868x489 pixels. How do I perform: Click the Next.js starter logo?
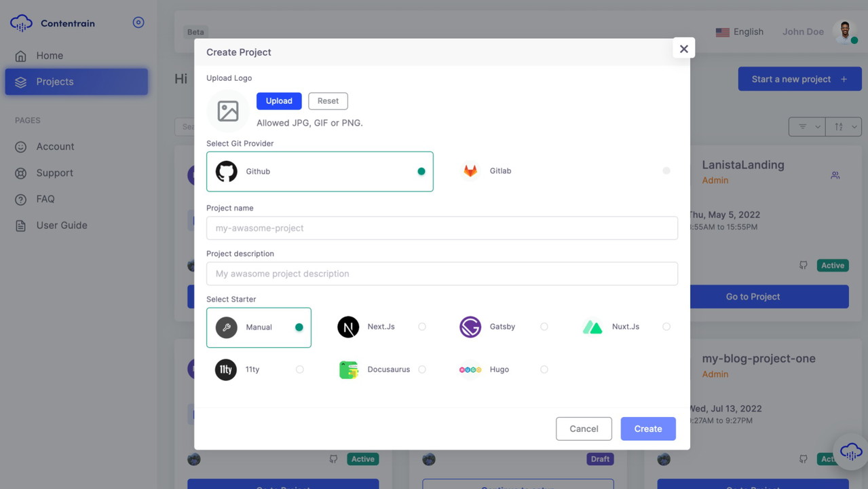tap(348, 327)
